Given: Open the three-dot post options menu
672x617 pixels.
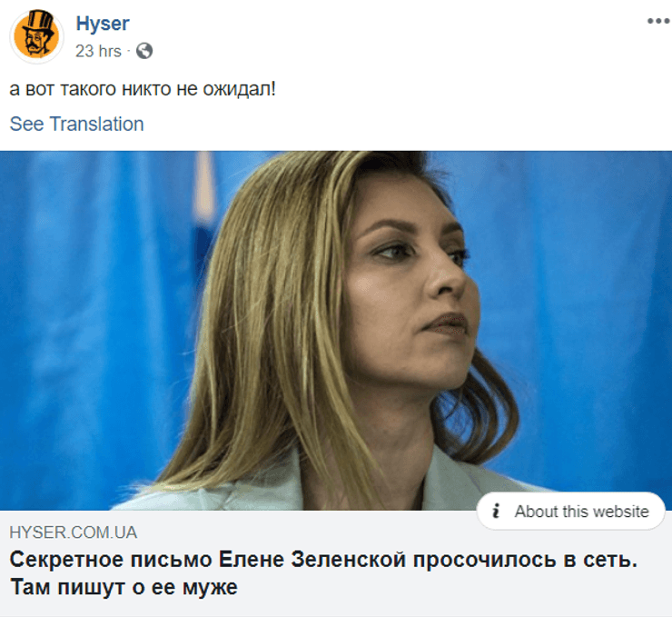Looking at the screenshot, I should 658,21.
